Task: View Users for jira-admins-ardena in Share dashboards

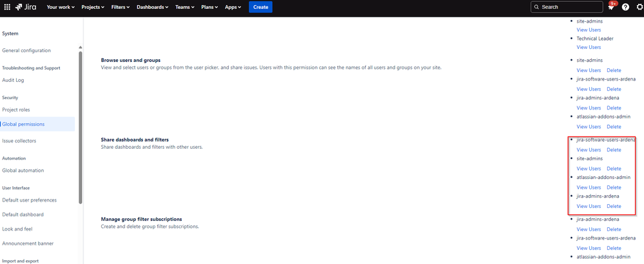Action: coord(589,207)
